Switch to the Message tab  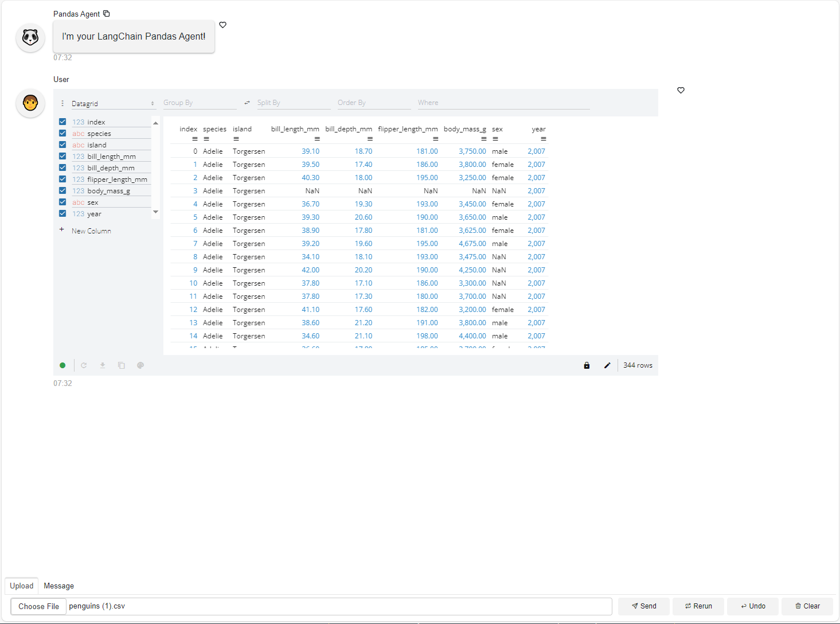tap(58, 586)
